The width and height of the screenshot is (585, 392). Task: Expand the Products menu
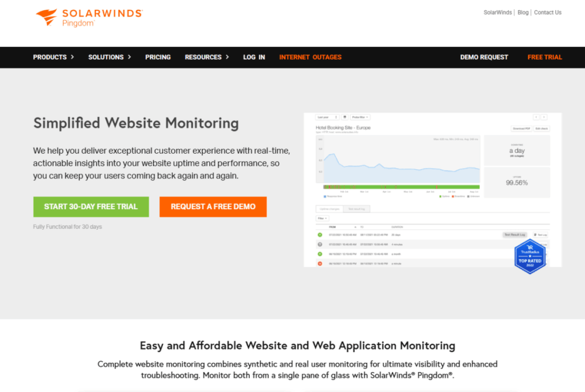pyautogui.click(x=53, y=57)
